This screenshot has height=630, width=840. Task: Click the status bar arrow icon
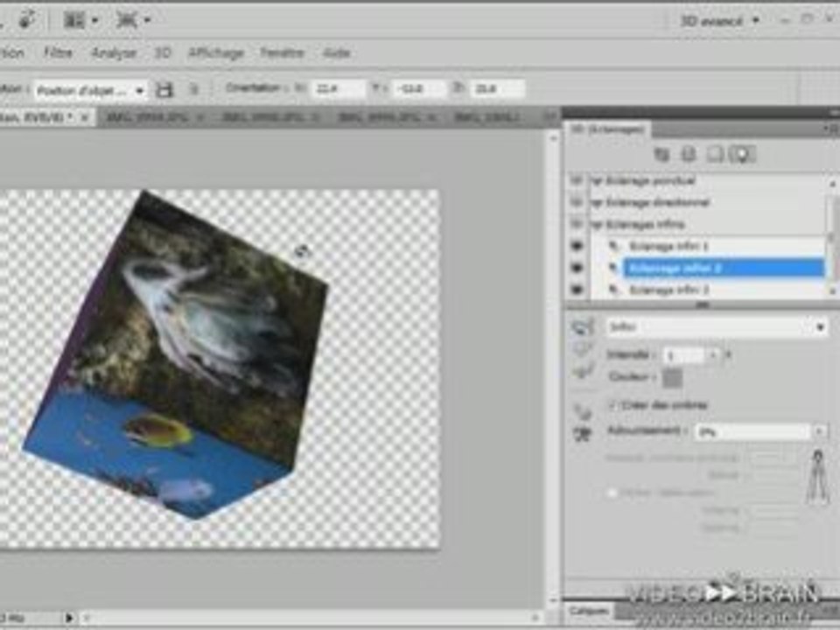pos(69,618)
